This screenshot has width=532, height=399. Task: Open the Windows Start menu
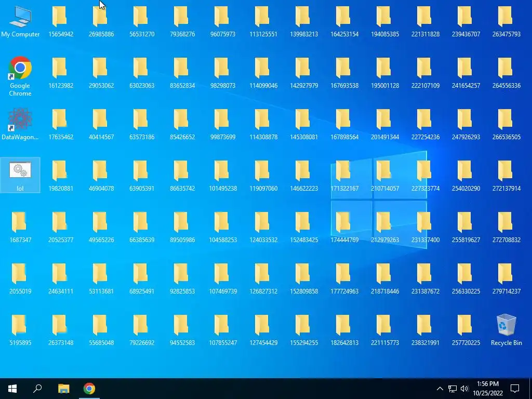tap(12, 389)
